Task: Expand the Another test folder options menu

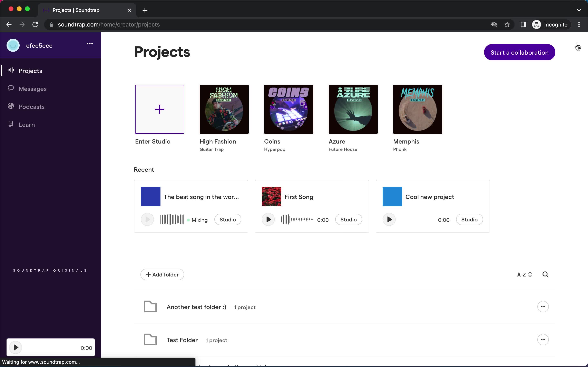Action: 543,306
